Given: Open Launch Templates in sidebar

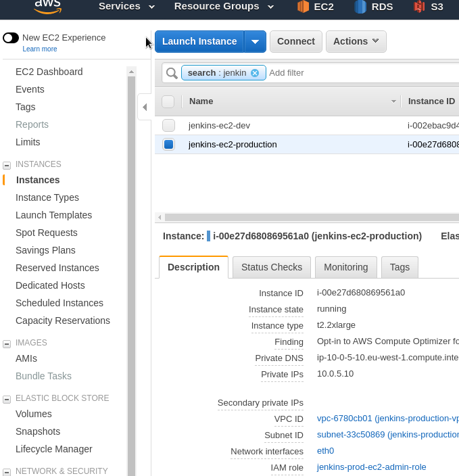Looking at the screenshot, I should tap(53, 215).
